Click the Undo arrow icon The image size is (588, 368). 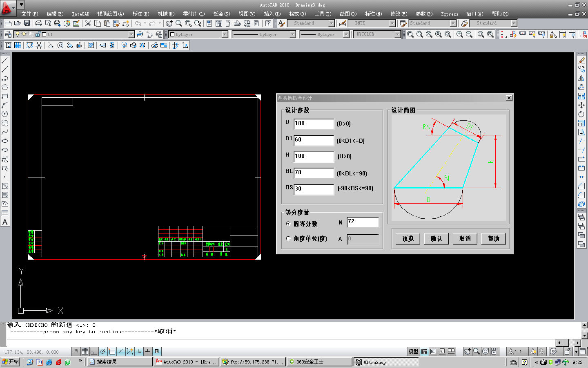[x=138, y=23]
